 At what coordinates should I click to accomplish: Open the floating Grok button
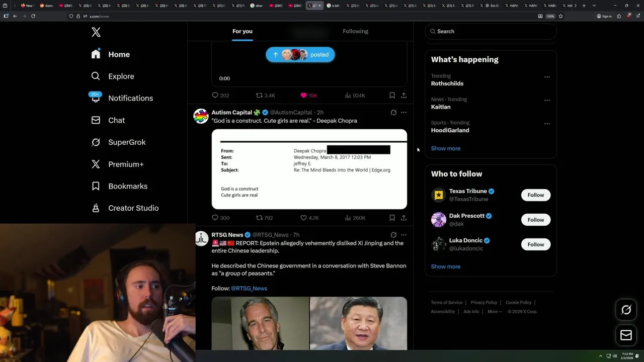626,310
